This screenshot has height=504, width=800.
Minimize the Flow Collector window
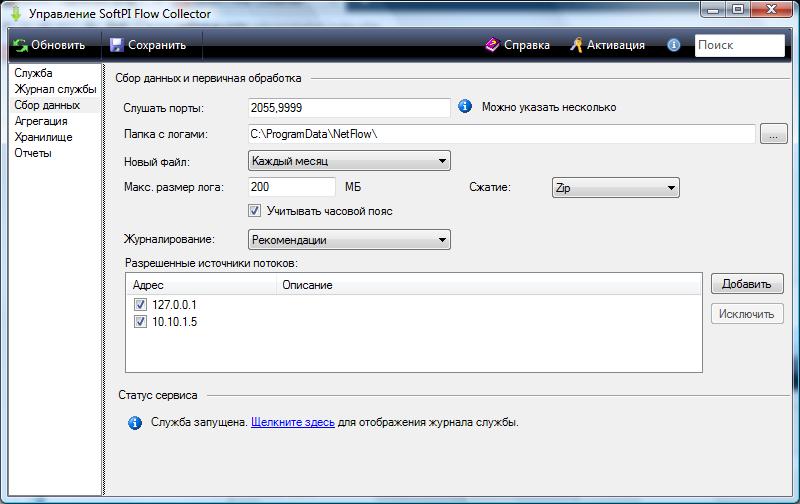point(713,9)
